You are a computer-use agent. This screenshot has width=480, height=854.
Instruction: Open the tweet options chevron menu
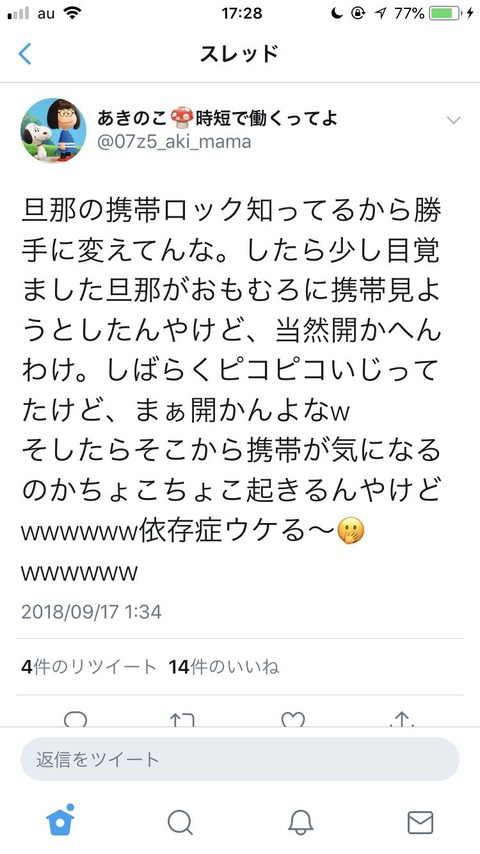pyautogui.click(x=453, y=120)
